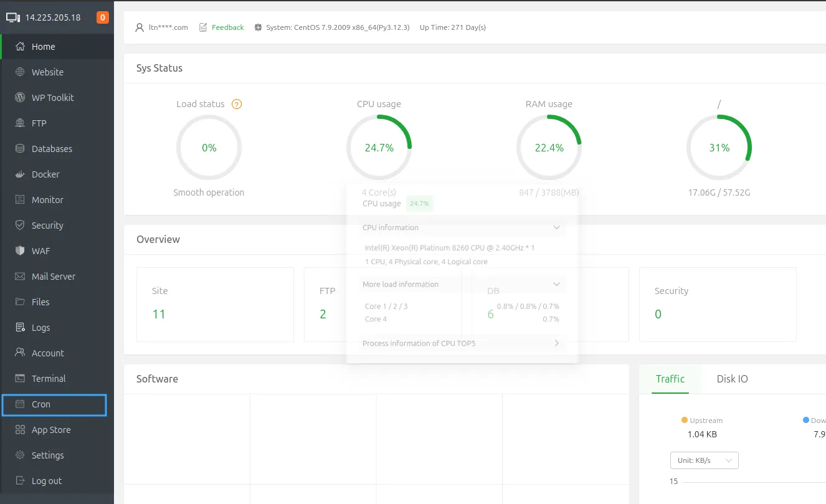
Task: Click the orange notification badge showing 0
Action: (103, 17)
